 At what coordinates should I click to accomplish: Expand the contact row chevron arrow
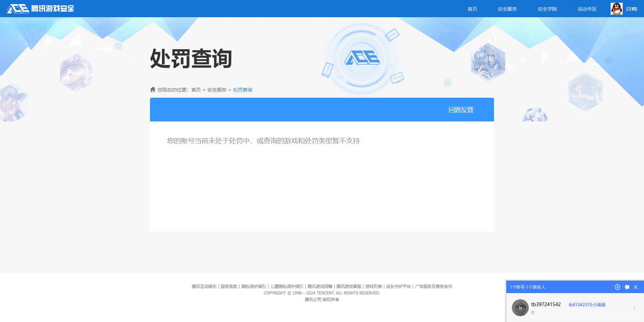(634, 308)
